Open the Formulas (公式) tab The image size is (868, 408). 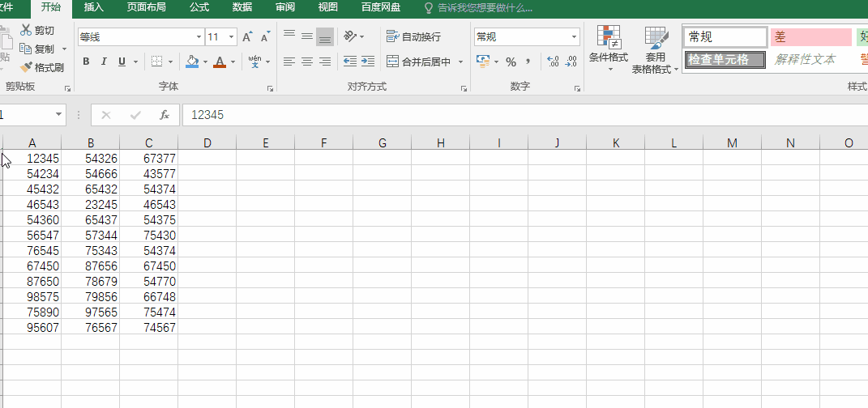click(199, 8)
